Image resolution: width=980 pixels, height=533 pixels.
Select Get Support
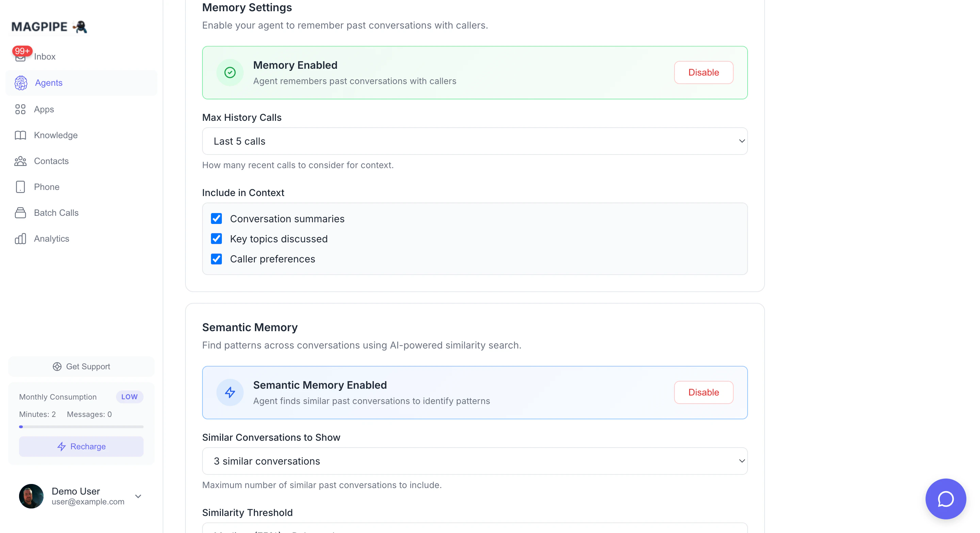click(81, 366)
